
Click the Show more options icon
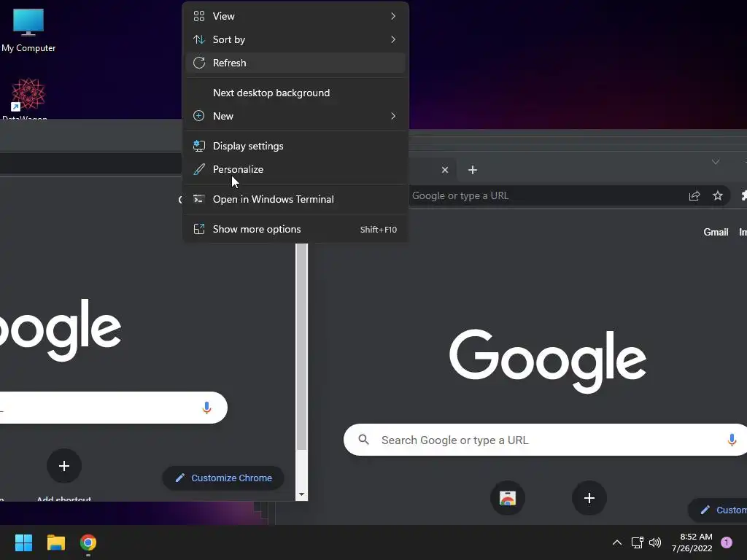(199, 230)
